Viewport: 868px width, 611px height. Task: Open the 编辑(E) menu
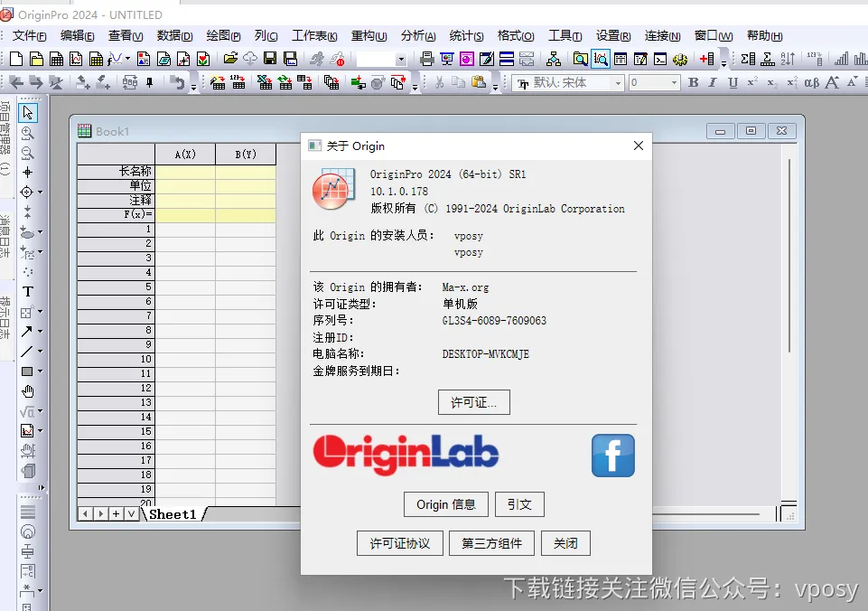point(78,36)
